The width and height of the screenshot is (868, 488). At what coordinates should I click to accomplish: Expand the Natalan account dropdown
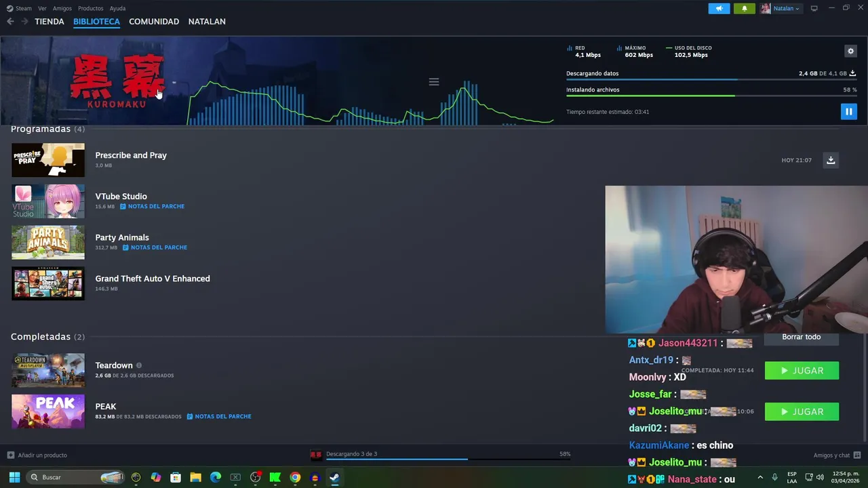click(x=787, y=8)
